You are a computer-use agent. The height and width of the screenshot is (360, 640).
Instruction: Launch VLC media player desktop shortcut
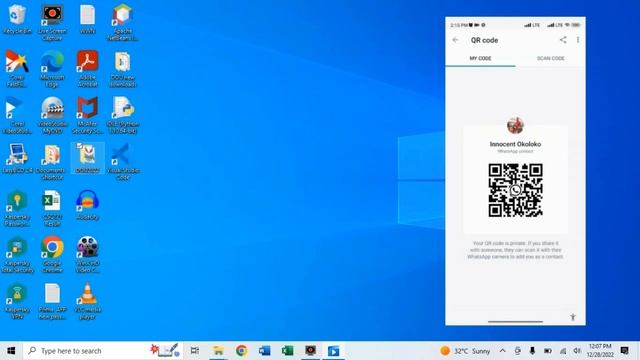(x=87, y=301)
